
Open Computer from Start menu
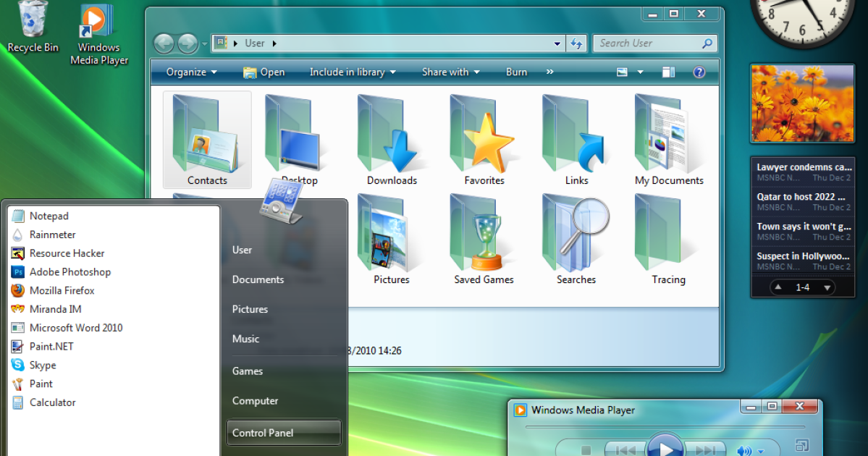[256, 401]
